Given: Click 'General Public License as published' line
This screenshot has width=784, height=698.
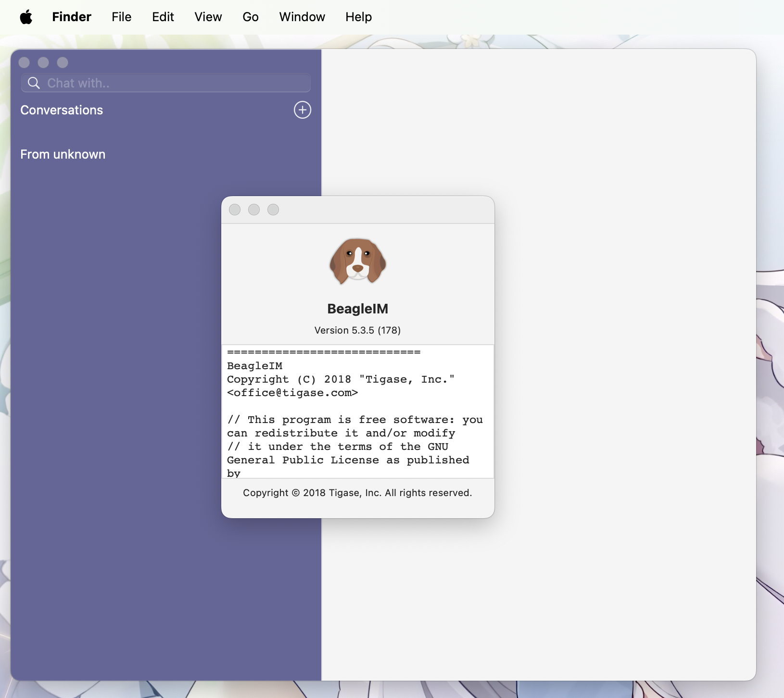Looking at the screenshot, I should click(x=348, y=460).
